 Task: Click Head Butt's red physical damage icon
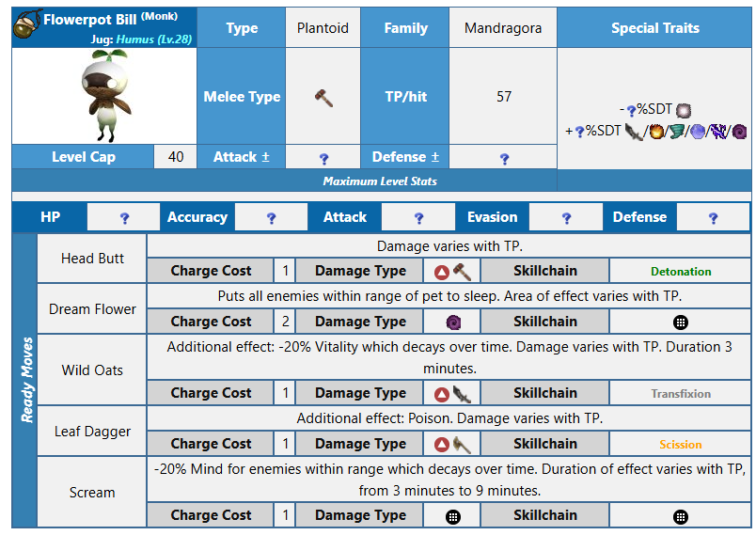point(442,273)
